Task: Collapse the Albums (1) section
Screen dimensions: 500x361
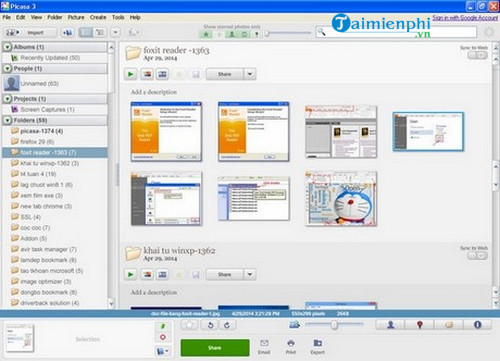Action: (7, 47)
